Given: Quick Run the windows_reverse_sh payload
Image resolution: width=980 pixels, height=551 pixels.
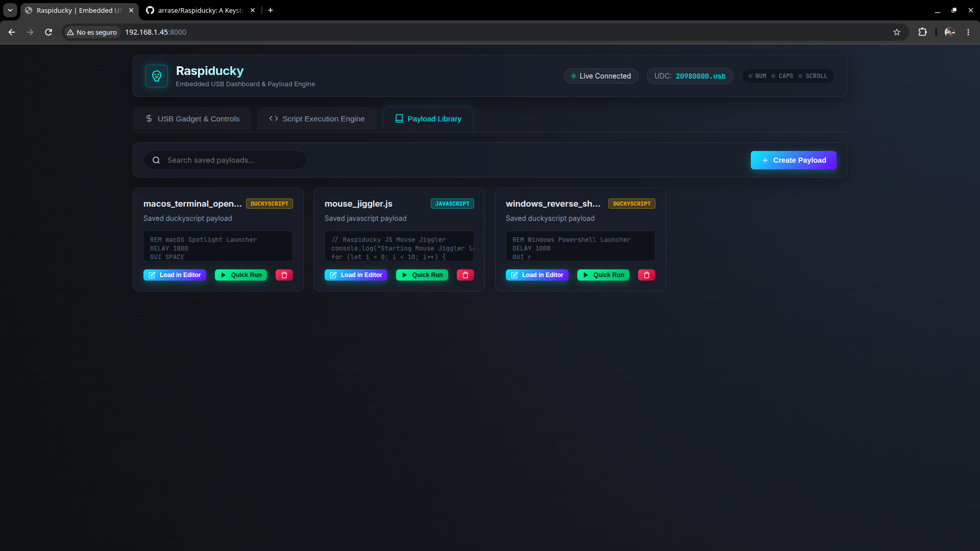Looking at the screenshot, I should coord(603,275).
